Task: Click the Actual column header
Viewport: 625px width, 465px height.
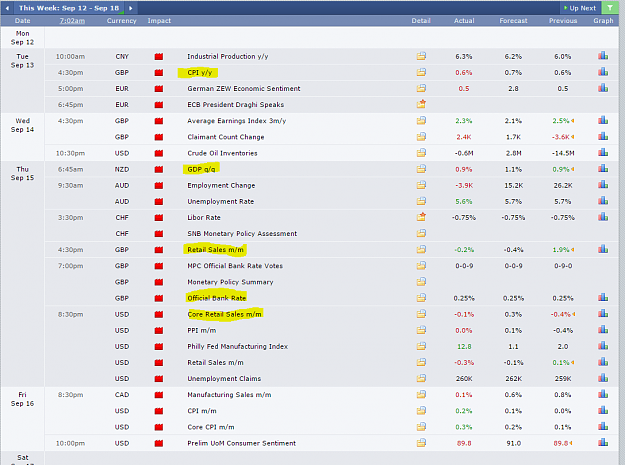Action: (x=464, y=21)
